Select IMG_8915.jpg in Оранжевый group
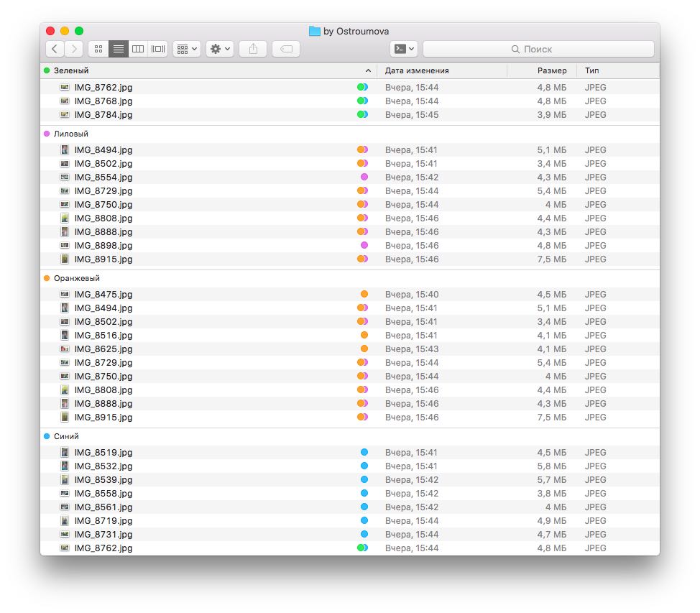Image resolution: width=700 pixels, height=613 pixels. tap(103, 418)
